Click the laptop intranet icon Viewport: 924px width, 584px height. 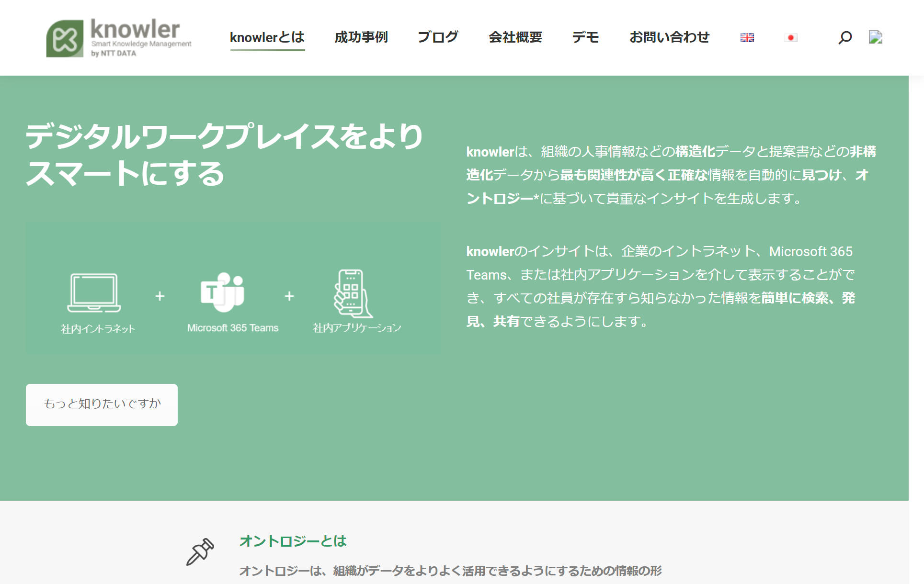94,292
